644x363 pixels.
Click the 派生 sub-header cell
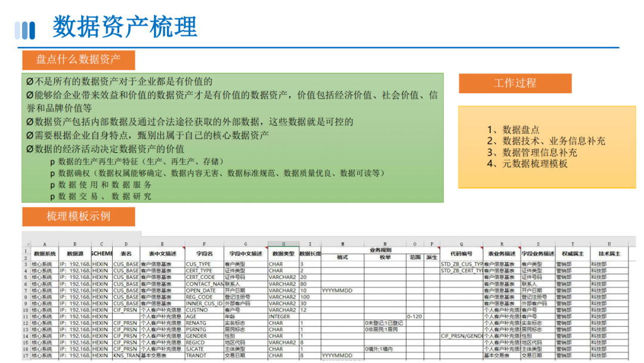[432, 257]
